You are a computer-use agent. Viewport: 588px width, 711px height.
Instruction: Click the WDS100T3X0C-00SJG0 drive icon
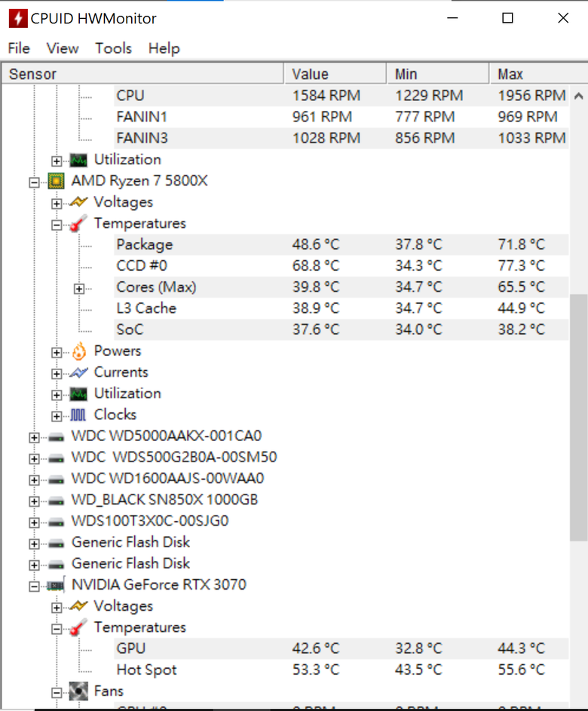57,522
